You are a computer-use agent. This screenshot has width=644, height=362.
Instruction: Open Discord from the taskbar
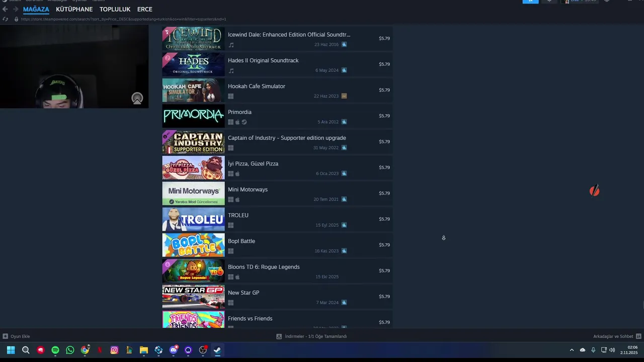(x=174, y=350)
